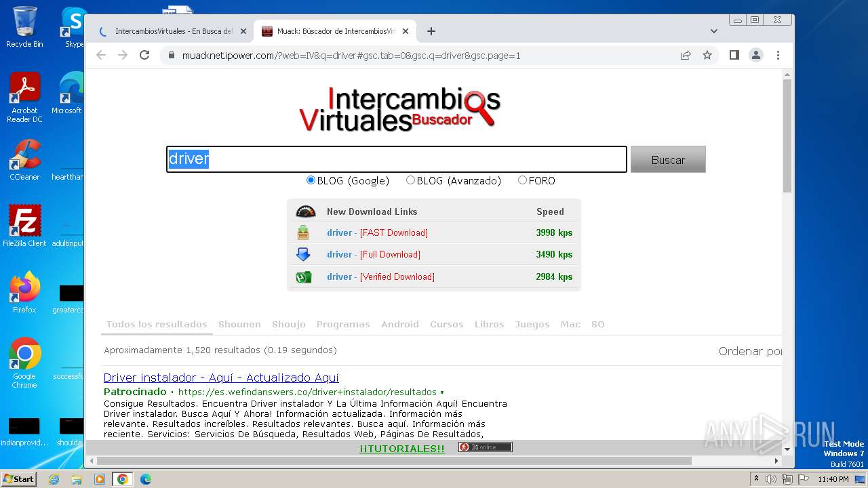Viewport: 868px width, 488px height.
Task: Open Recycle Bin on desktop
Action: click(x=24, y=27)
